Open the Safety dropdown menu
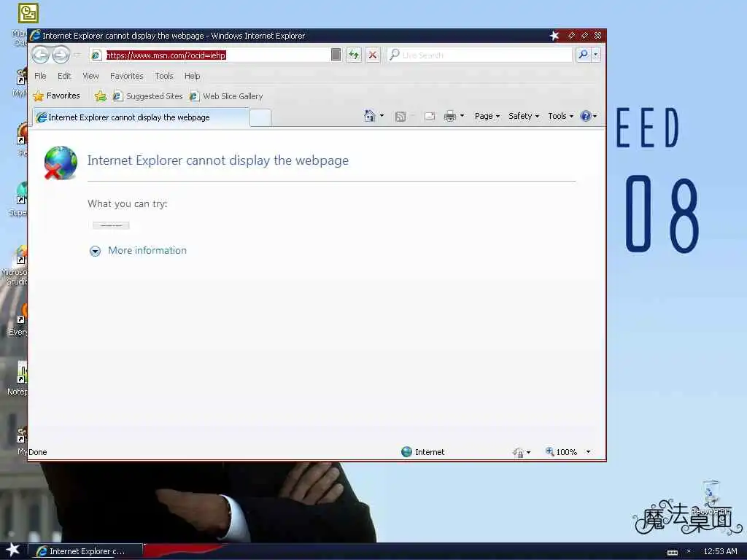The width and height of the screenshot is (747, 560). (524, 116)
